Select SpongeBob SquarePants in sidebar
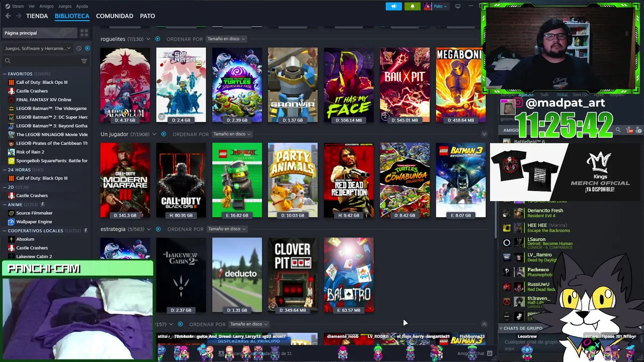 coord(48,160)
